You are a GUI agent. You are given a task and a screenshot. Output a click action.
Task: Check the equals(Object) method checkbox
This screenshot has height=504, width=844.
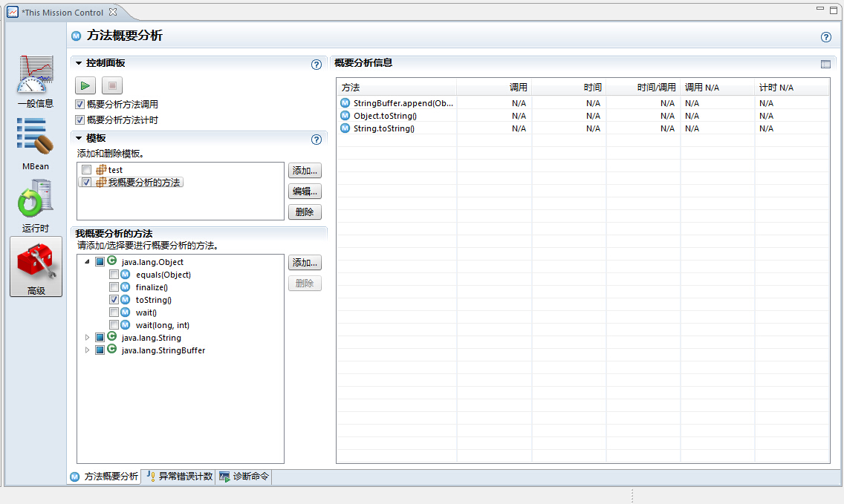click(114, 275)
